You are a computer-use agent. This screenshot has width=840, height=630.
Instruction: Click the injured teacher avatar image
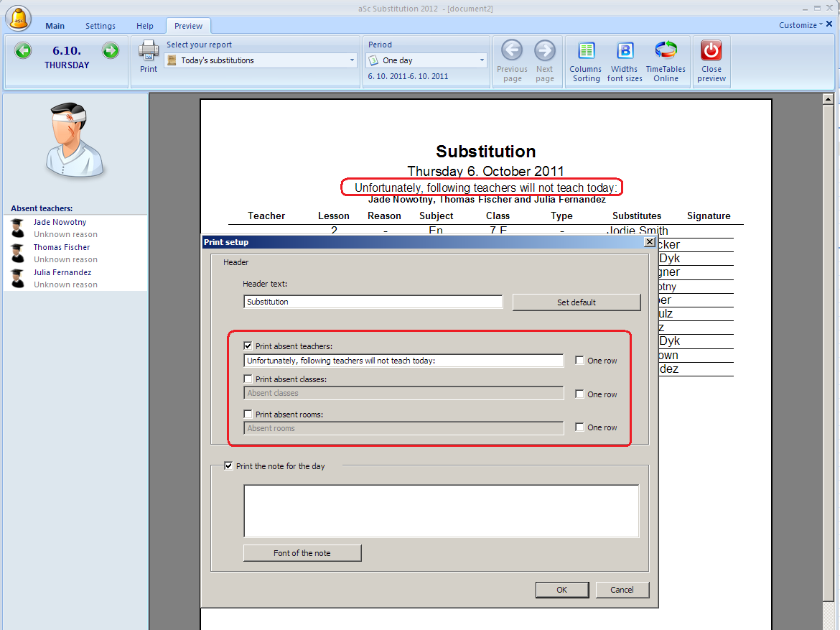(x=75, y=141)
